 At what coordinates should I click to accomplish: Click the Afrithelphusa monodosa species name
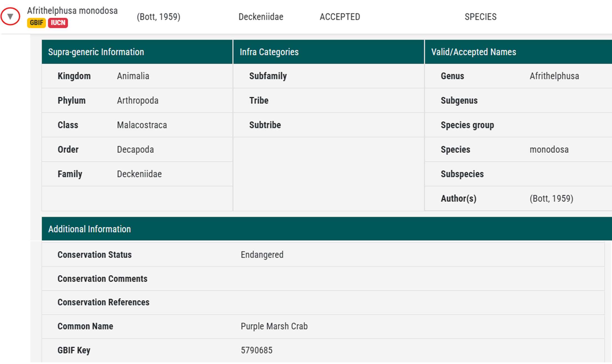pyautogui.click(x=72, y=11)
